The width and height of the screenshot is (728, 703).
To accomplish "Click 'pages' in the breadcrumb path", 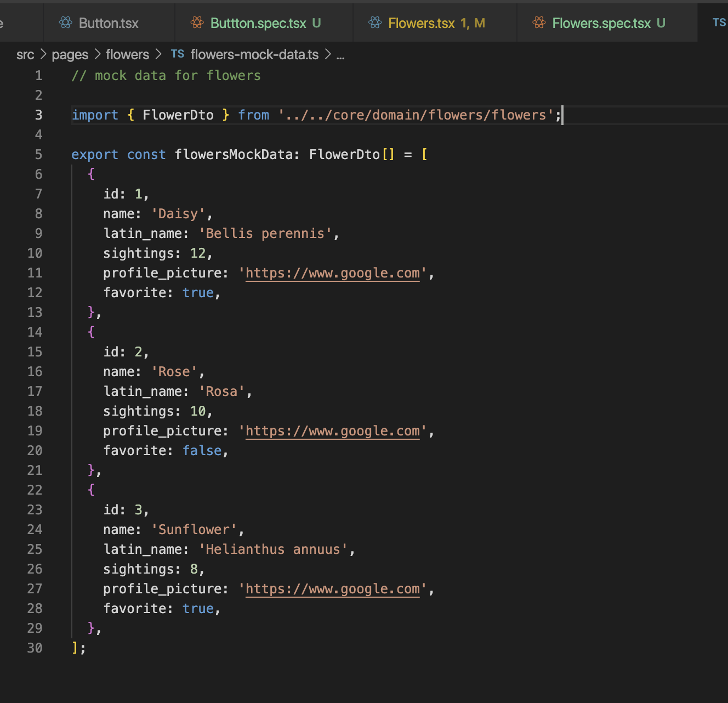I will [70, 54].
